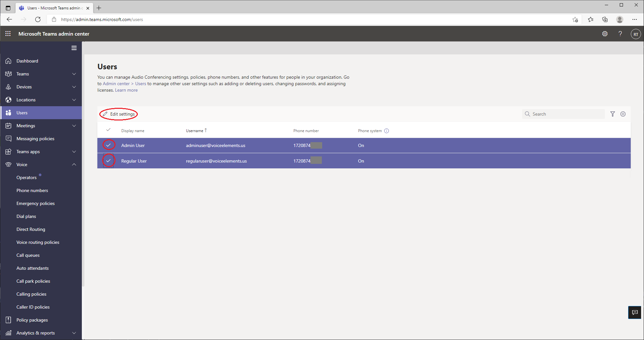This screenshot has width=644, height=340.
Task: Go back with the browser back arrow
Action: point(9,19)
